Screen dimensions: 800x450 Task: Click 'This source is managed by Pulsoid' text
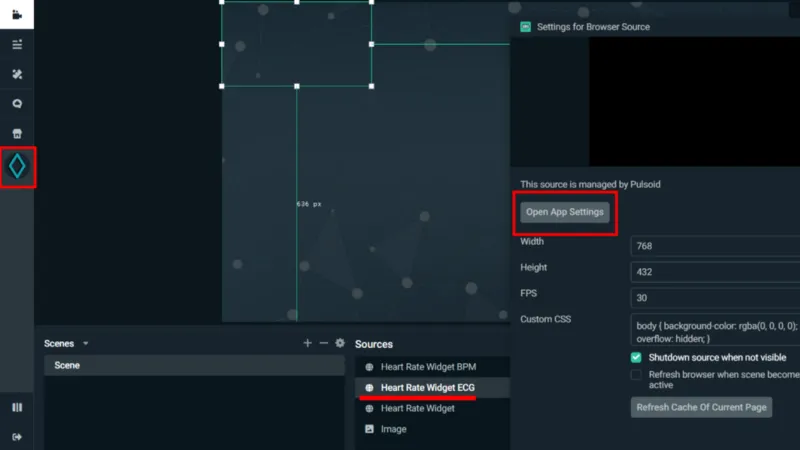pos(590,184)
